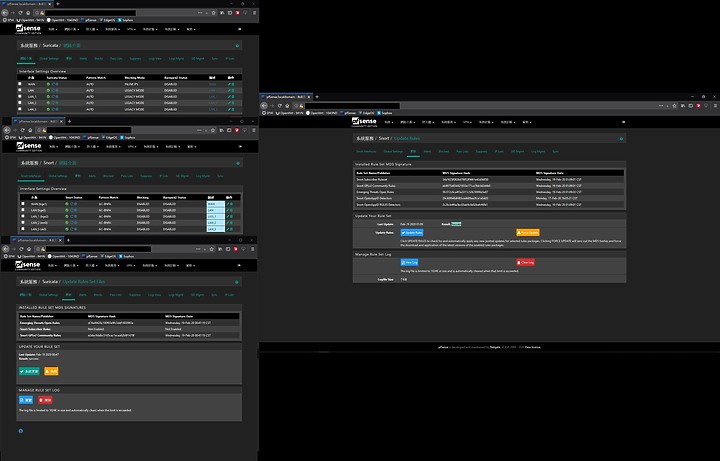Click the Netgate link in the page footer
Viewport: 720px width, 461px height.
[x=495, y=347]
